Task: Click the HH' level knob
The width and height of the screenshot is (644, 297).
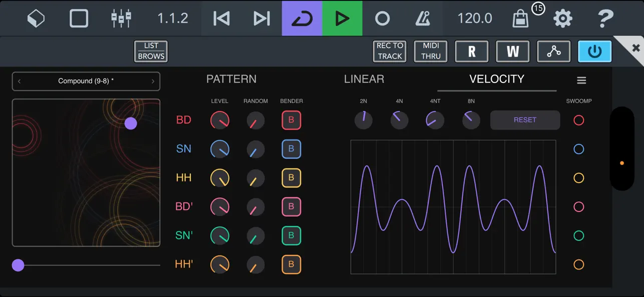Action: [x=220, y=264]
